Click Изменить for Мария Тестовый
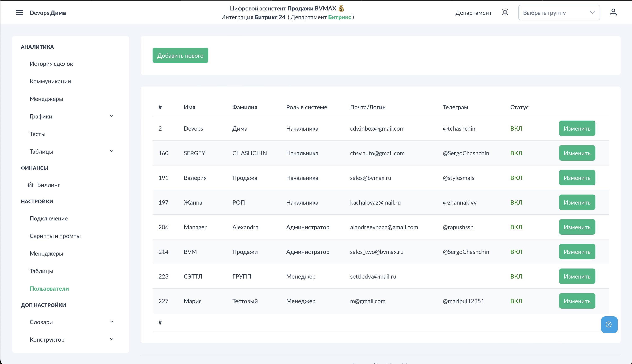 coord(577,301)
